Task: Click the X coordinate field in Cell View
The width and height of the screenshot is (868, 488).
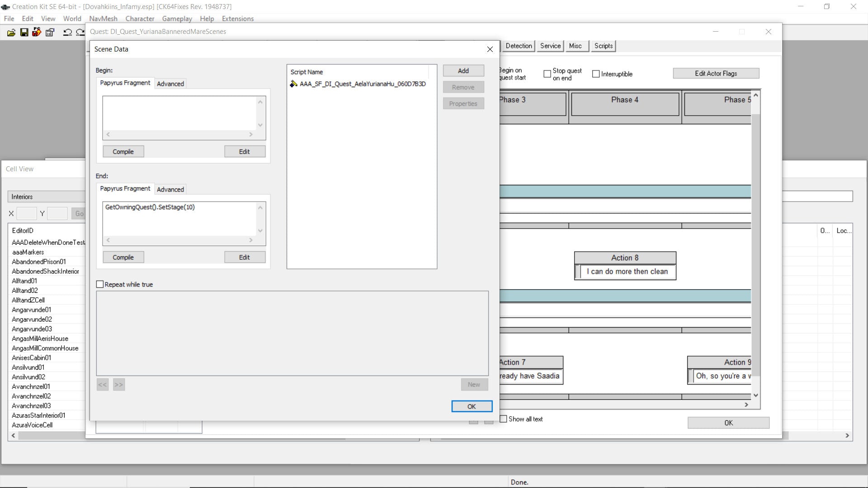Action: click(26, 213)
